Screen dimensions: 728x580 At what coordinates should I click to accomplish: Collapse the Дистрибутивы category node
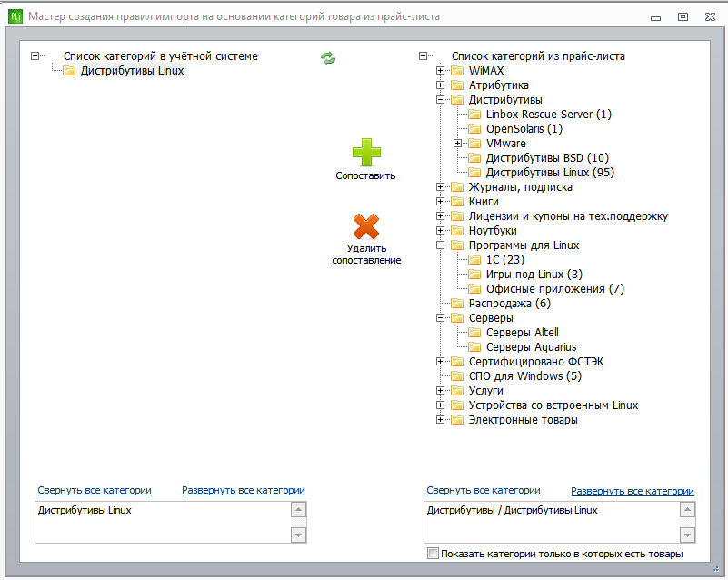click(x=440, y=99)
